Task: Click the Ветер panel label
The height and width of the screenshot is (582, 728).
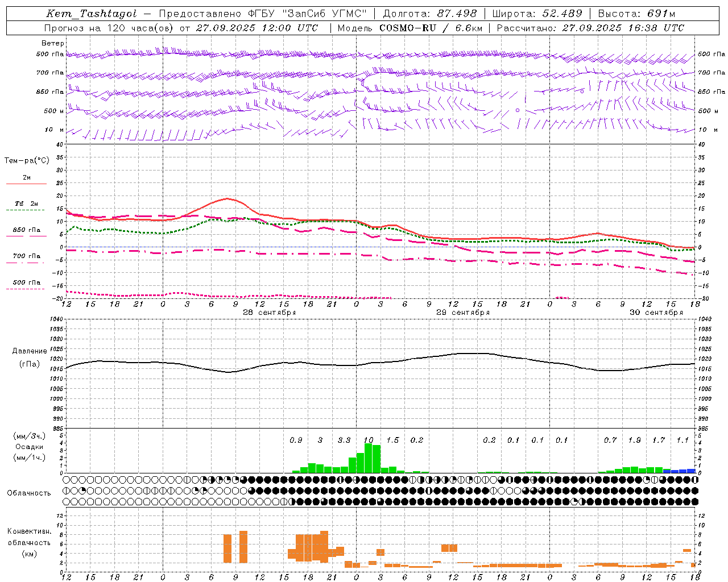Action: [x=53, y=43]
